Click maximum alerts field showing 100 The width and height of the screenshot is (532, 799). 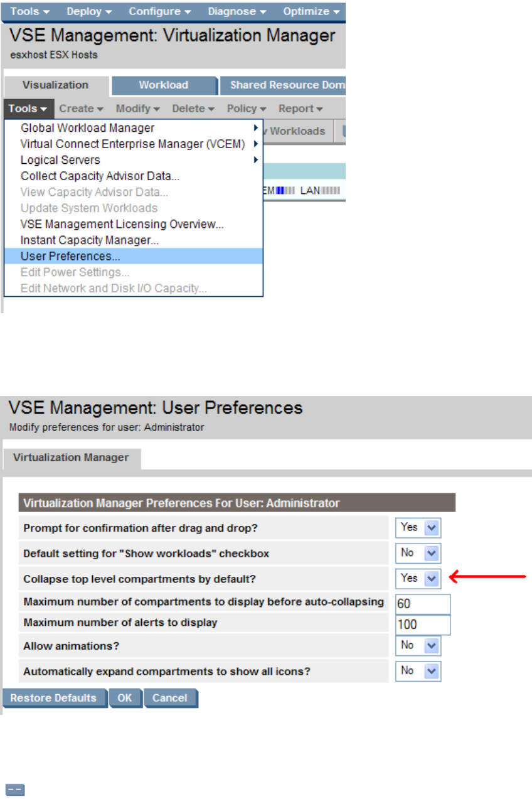[423, 625]
